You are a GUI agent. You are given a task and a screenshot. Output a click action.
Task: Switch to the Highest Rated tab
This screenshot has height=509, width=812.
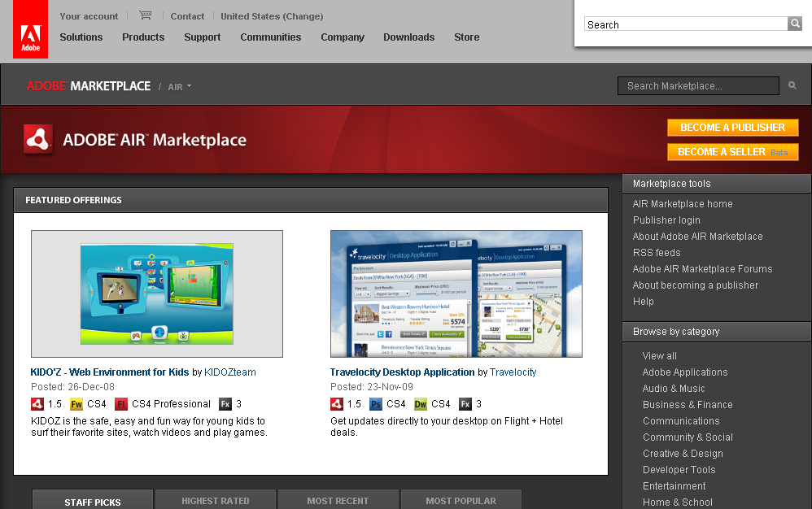click(x=216, y=501)
